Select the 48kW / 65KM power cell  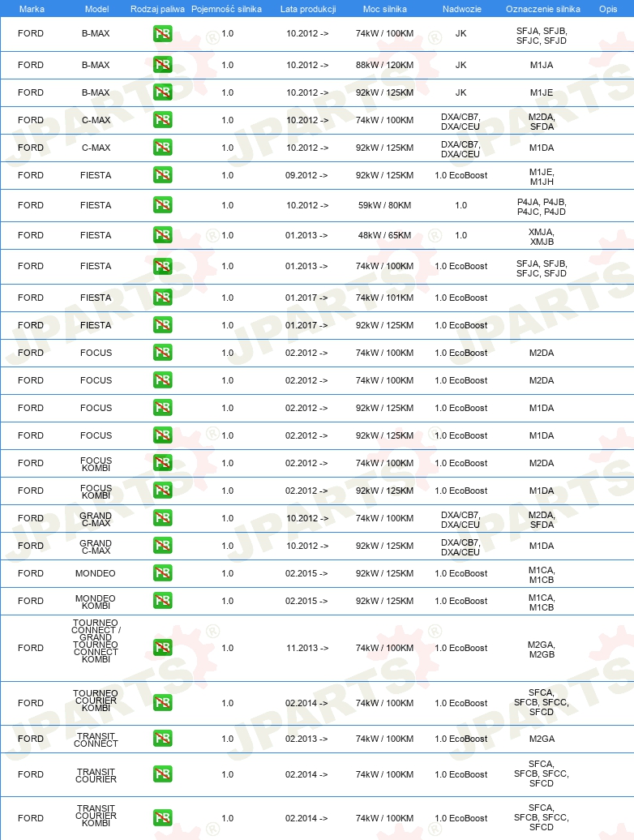[384, 236]
